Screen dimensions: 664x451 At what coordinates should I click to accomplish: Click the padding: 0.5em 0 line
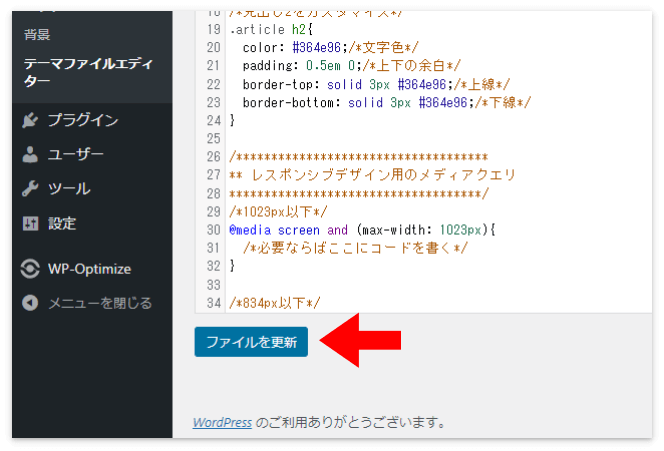(351, 66)
